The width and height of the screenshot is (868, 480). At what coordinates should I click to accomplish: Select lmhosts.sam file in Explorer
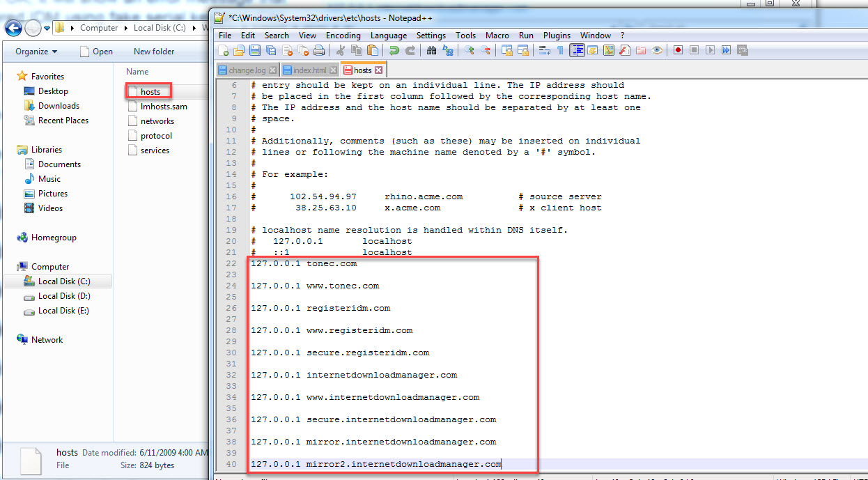tap(159, 107)
